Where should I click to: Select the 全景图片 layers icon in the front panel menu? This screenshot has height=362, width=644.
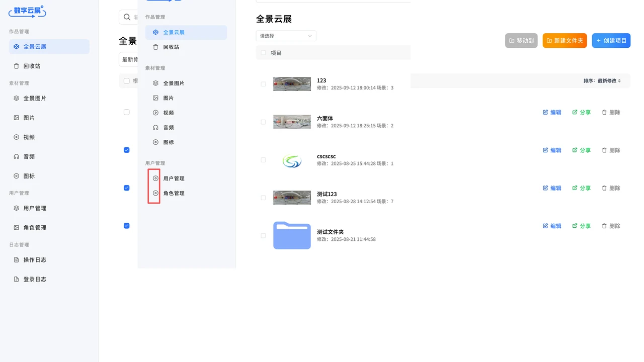[x=155, y=83]
